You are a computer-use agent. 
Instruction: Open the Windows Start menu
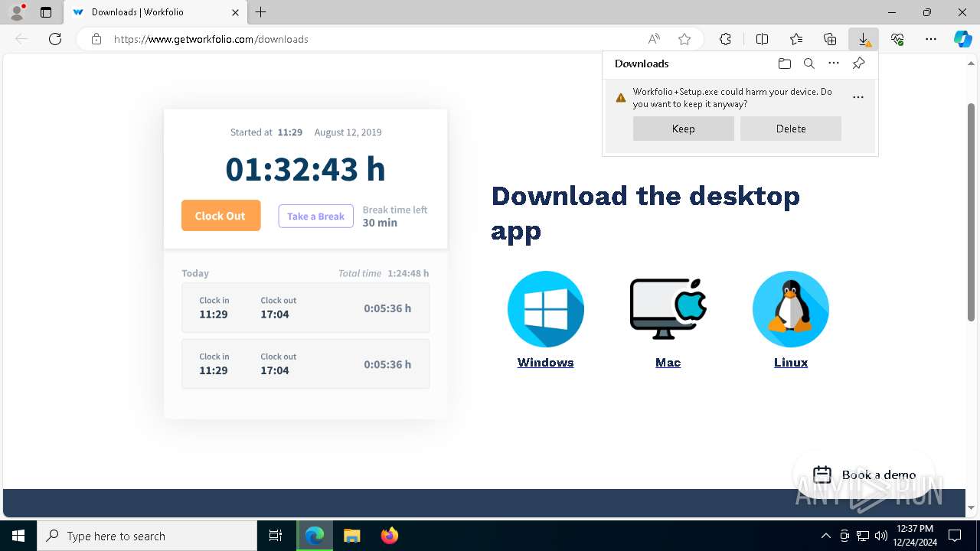click(x=18, y=536)
